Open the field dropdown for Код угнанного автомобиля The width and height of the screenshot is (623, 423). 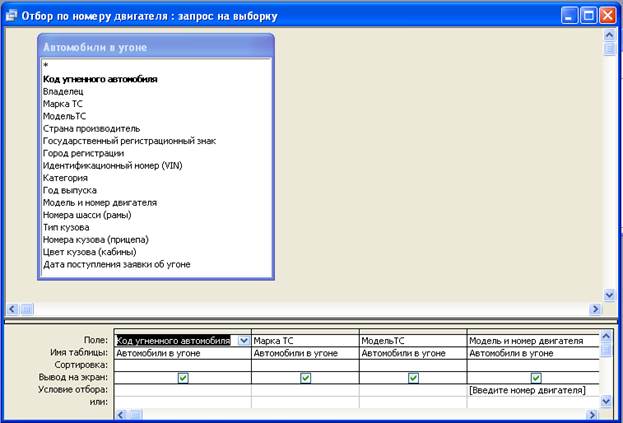click(244, 341)
